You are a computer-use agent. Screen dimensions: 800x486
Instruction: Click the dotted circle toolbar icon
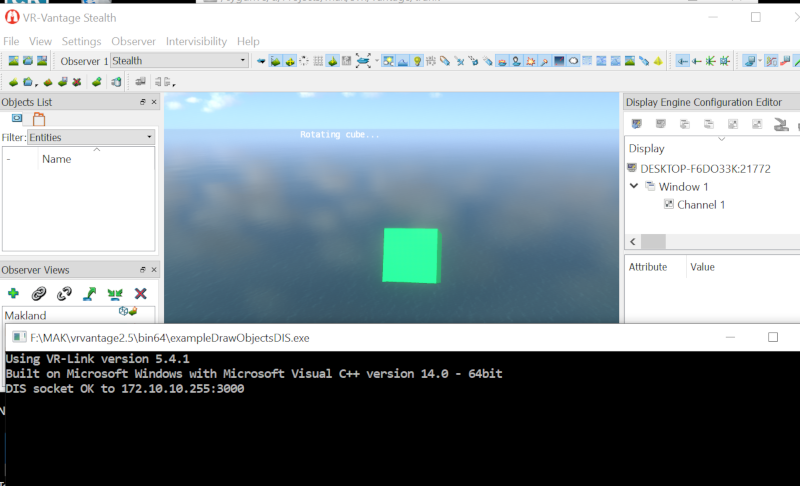click(304, 61)
